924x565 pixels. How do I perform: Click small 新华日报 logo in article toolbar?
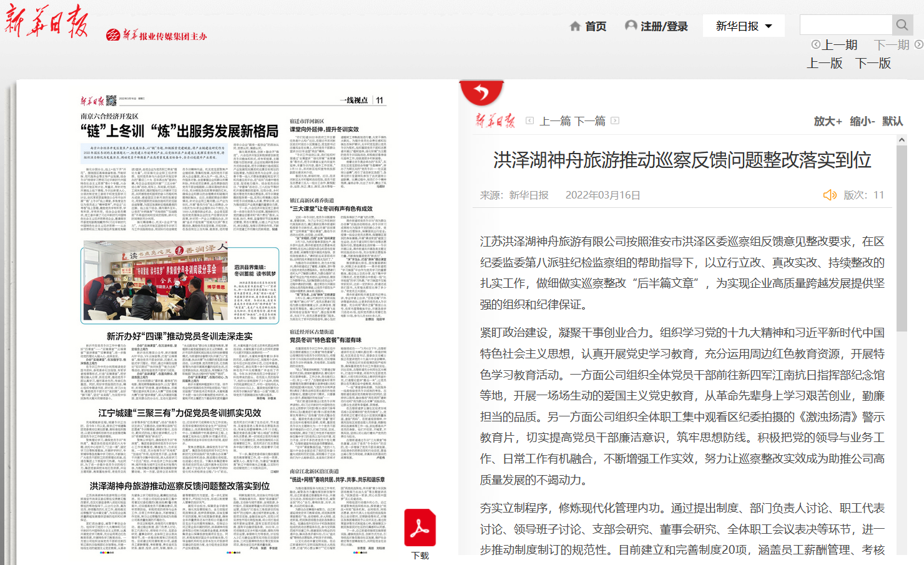pyautogui.click(x=495, y=120)
